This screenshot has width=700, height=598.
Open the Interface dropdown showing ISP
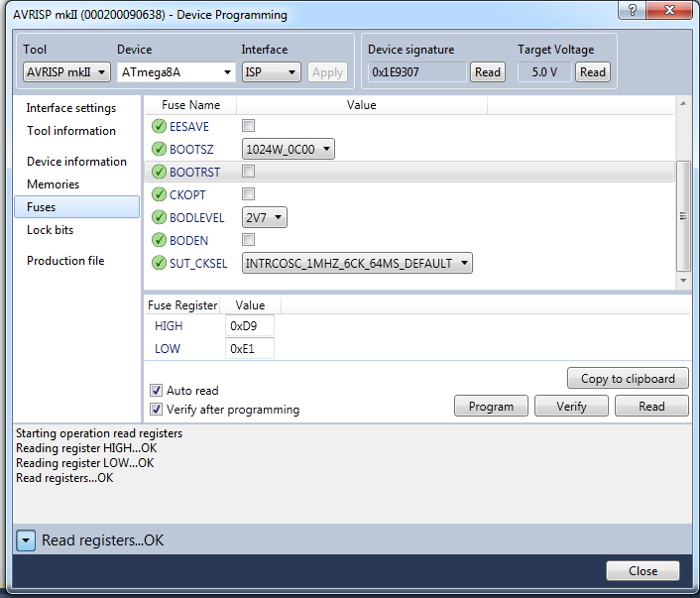tap(272, 72)
